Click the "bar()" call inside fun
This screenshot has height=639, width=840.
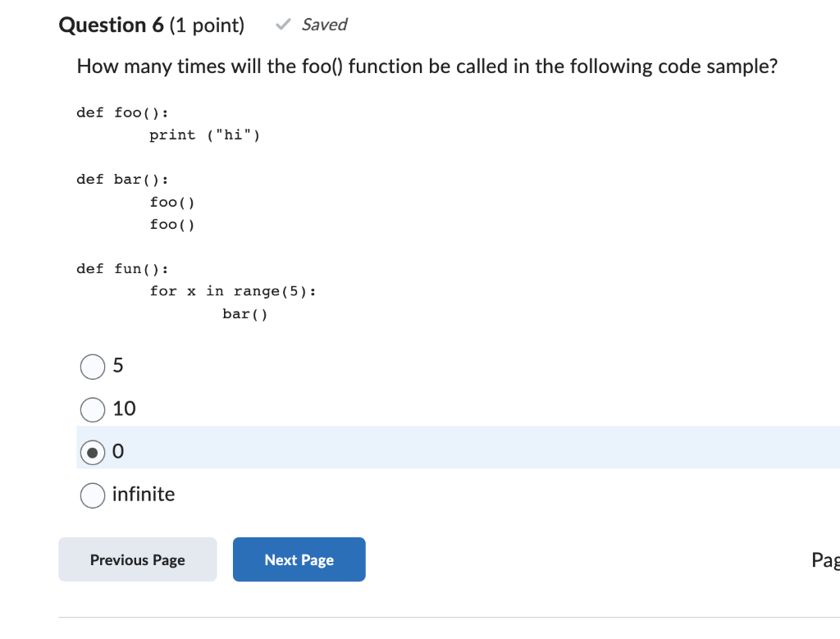pyautogui.click(x=245, y=313)
